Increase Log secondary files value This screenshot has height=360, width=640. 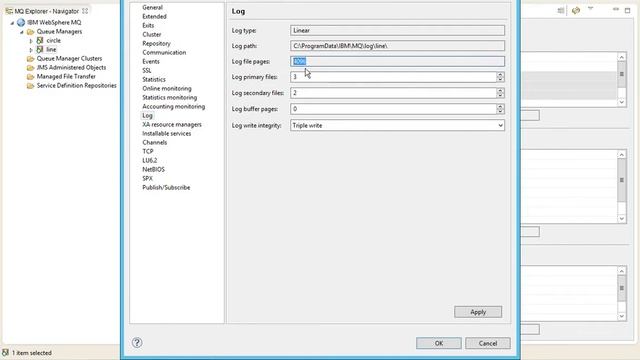(x=500, y=91)
